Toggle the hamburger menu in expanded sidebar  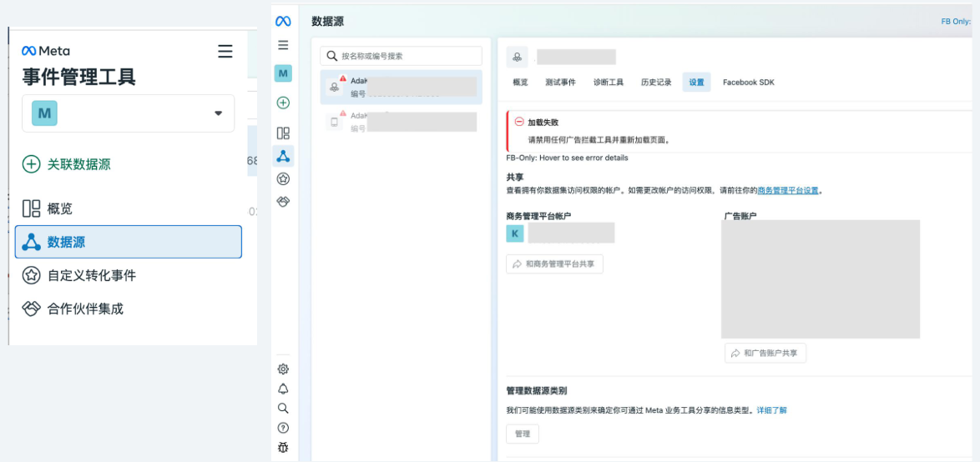click(x=225, y=51)
